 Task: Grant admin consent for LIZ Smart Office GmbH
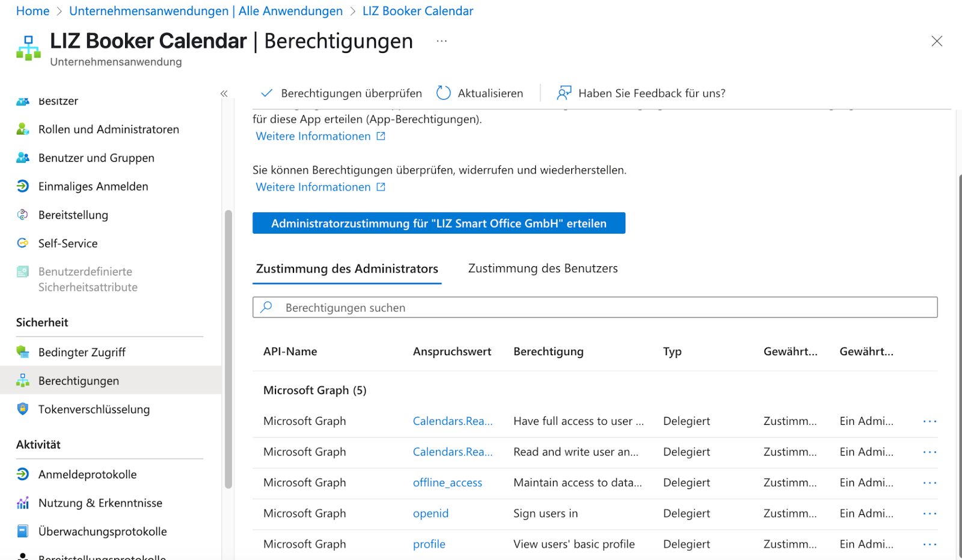click(x=439, y=223)
